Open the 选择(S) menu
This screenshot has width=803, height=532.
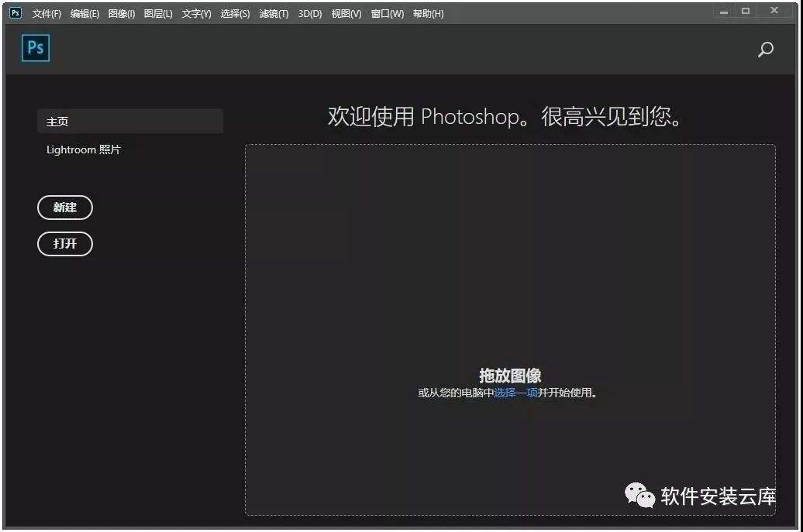[235, 14]
